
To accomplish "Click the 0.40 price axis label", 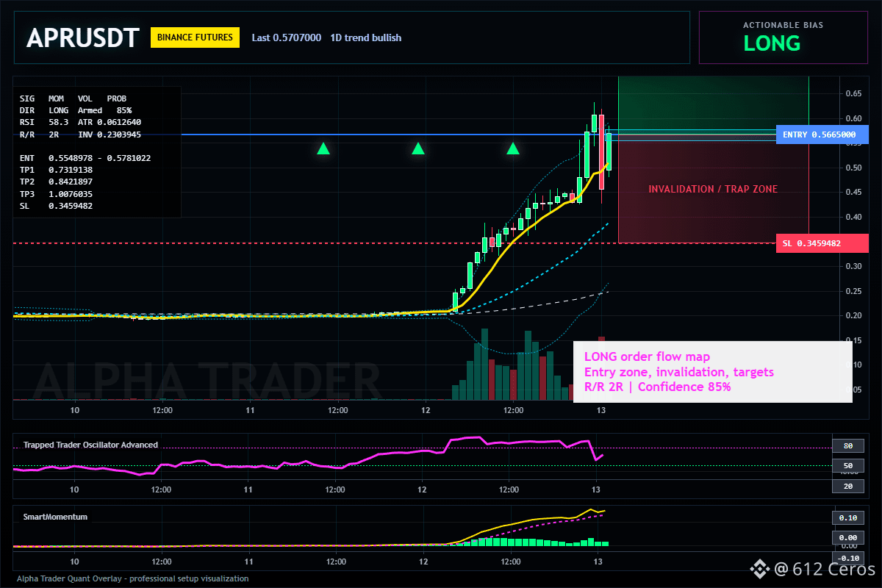I will coord(853,217).
